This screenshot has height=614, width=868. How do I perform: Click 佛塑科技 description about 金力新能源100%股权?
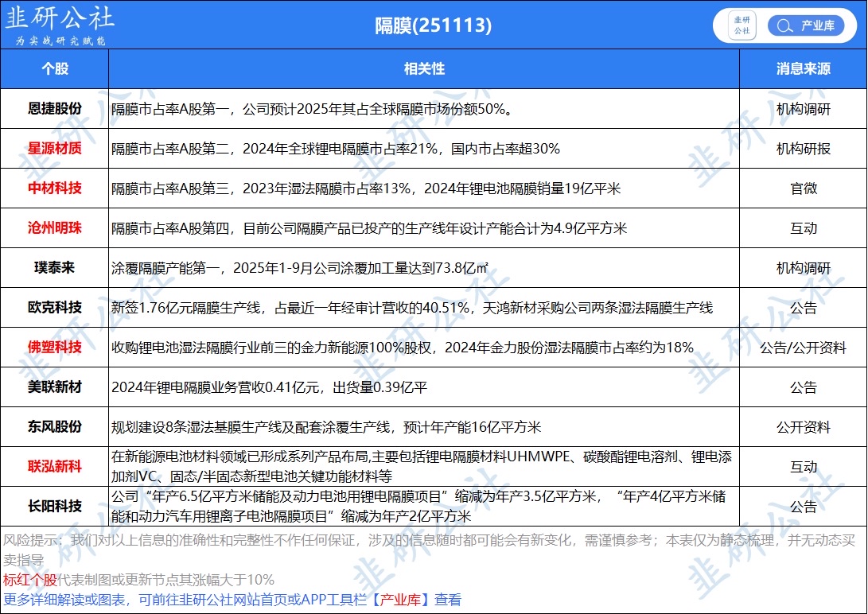403,348
